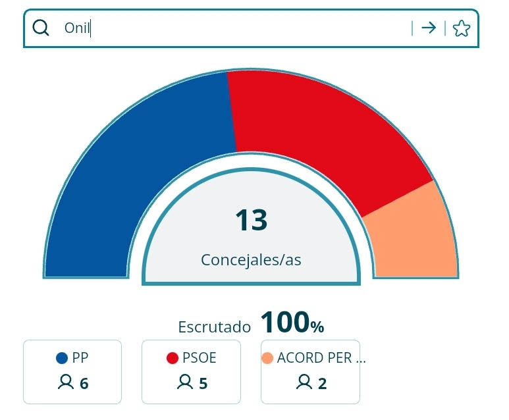Click the Escrutado 100% label
Viewport: 509px width, 420px height.
point(251,323)
